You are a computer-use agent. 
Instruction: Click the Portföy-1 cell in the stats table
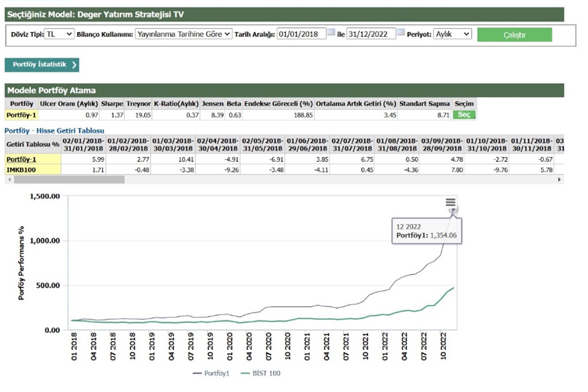click(x=21, y=115)
